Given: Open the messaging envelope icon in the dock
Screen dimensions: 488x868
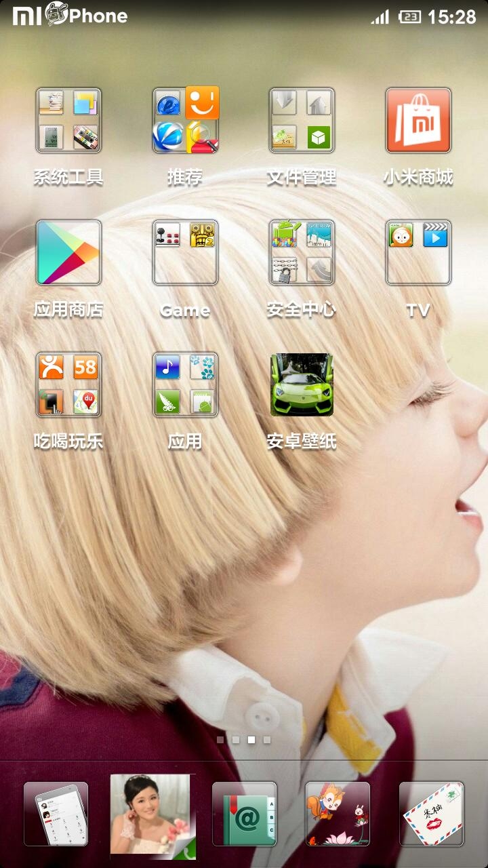Looking at the screenshot, I should (432, 814).
